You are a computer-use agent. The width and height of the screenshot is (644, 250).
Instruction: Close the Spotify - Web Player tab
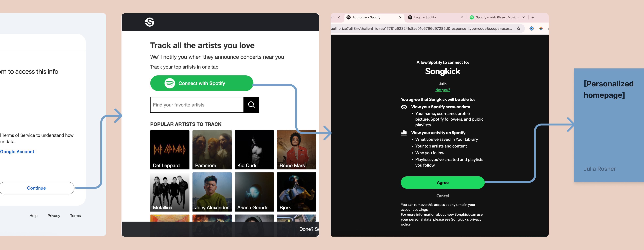point(524,17)
